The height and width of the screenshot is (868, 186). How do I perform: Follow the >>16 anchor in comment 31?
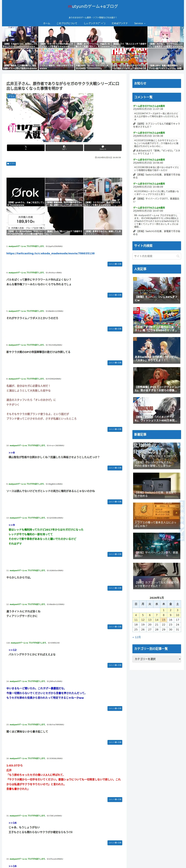[12, 823]
